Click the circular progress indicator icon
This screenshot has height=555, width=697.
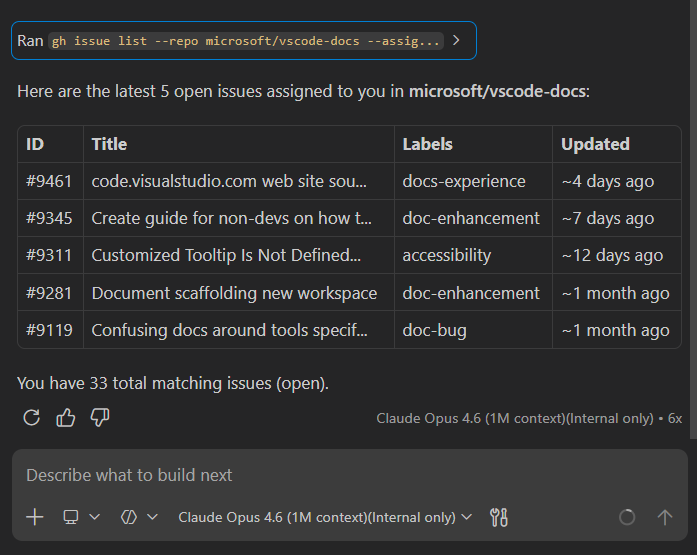tap(627, 517)
